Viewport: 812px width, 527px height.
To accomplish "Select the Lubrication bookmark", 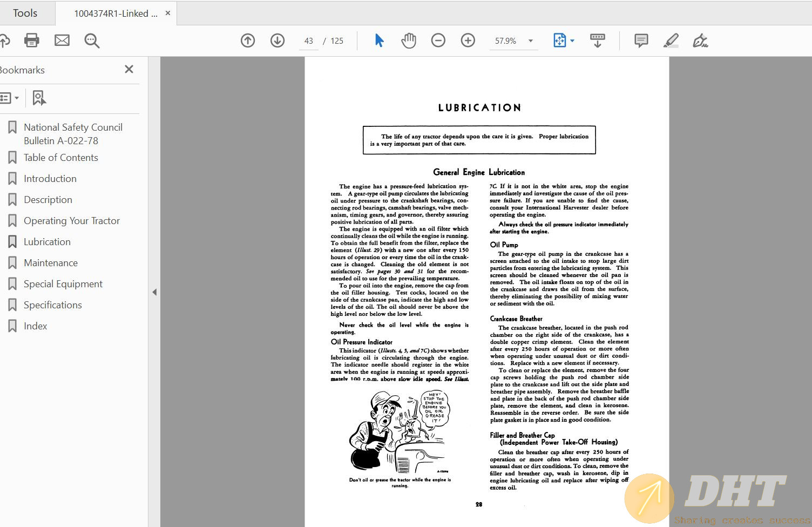I will point(47,242).
